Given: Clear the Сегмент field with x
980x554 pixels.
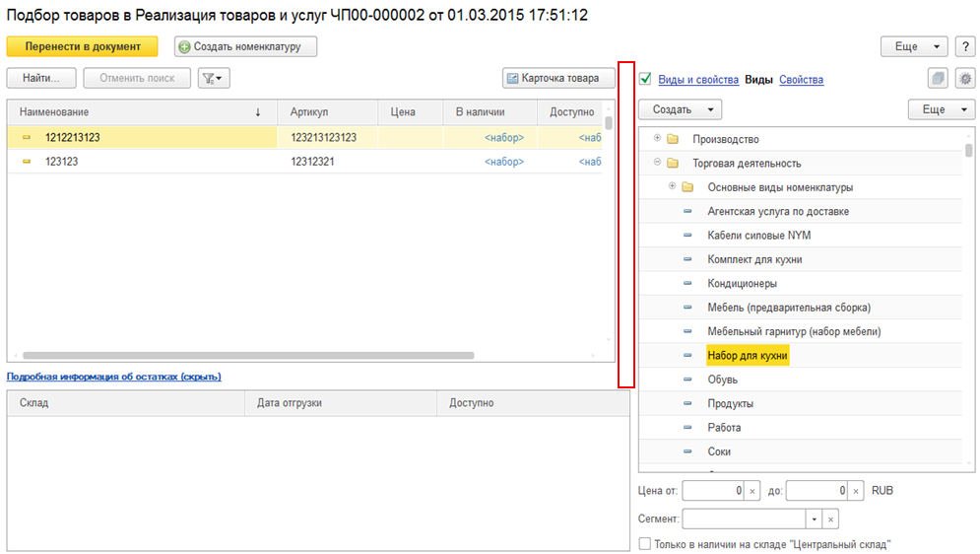Looking at the screenshot, I should [830, 519].
